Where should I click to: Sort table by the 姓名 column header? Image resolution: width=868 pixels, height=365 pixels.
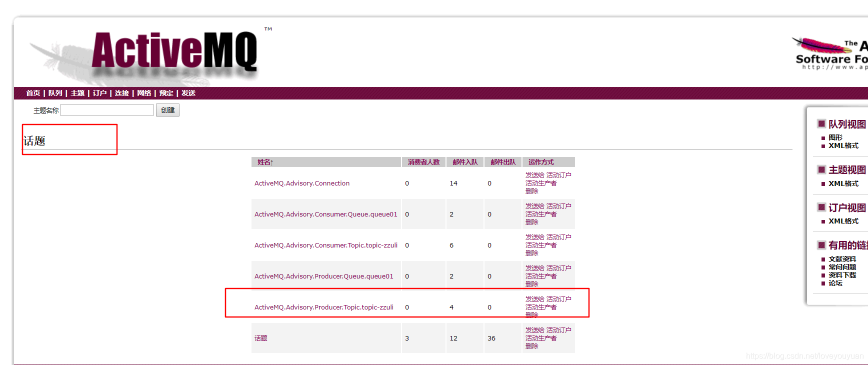[x=265, y=162]
